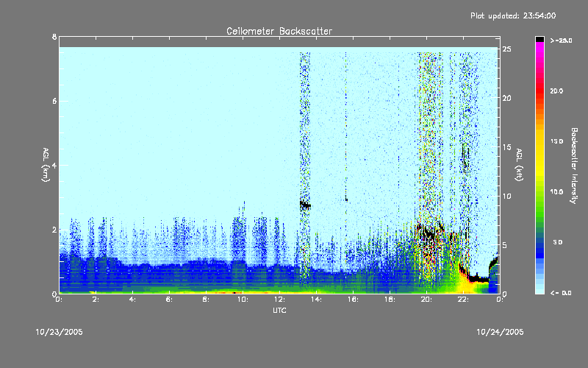Click the small black cloud mark before 16:00 UTC
This screenshot has width=588, height=368.
346,199
